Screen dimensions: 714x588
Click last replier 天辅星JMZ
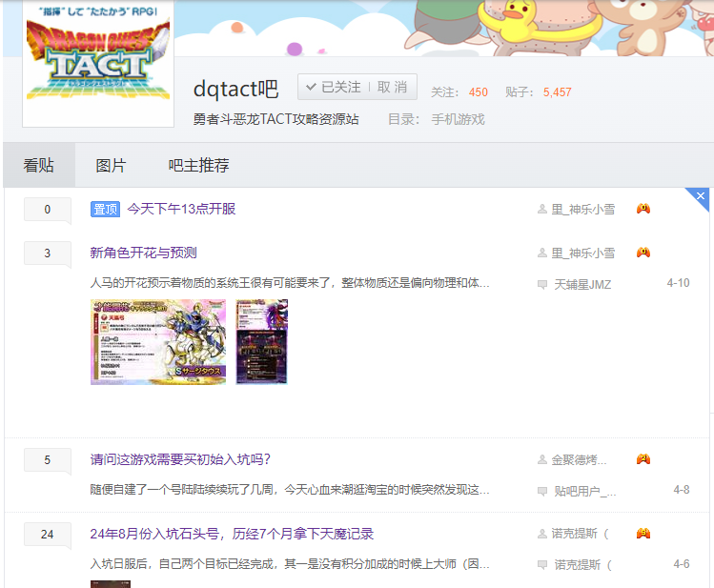coord(582,285)
